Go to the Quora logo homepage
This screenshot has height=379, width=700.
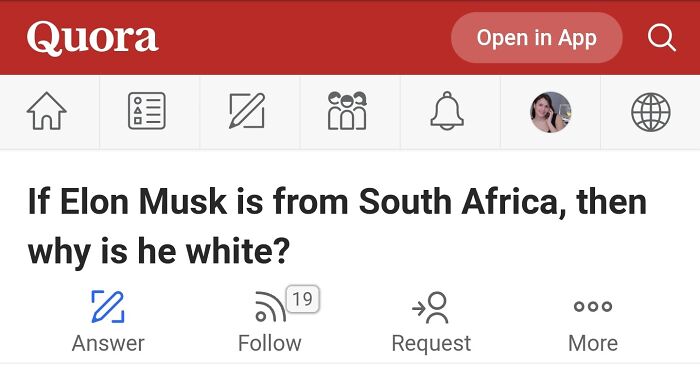tap(92, 37)
